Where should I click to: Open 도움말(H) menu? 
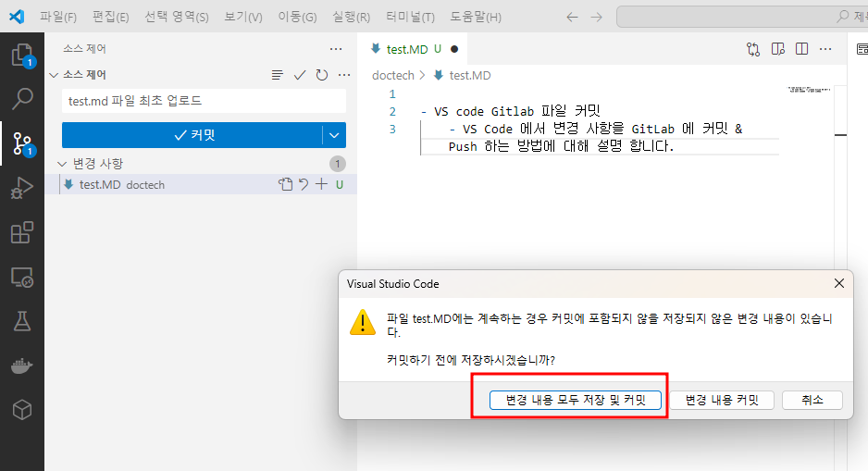point(475,18)
